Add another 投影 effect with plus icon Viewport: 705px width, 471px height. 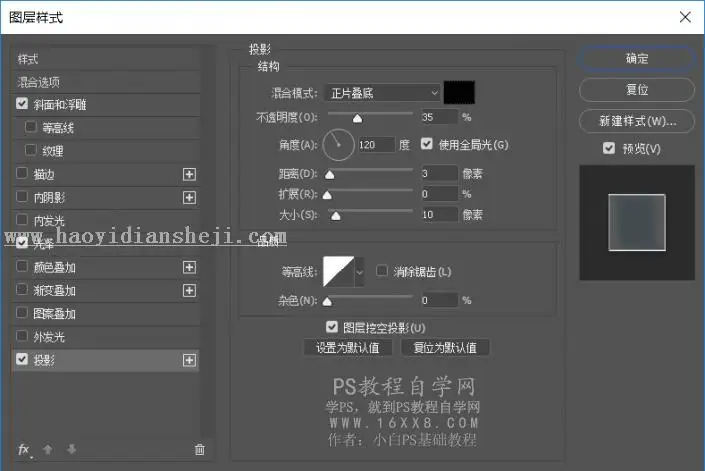pos(189,360)
